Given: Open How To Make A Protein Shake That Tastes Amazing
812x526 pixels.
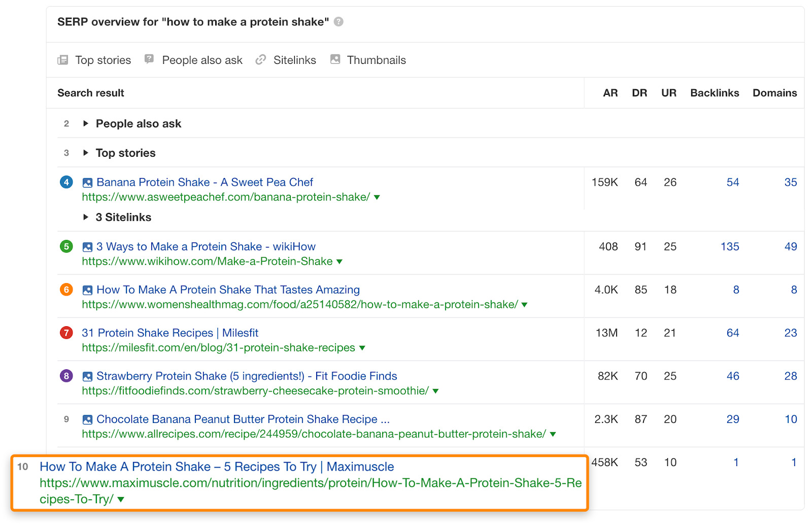Looking at the screenshot, I should click(228, 290).
